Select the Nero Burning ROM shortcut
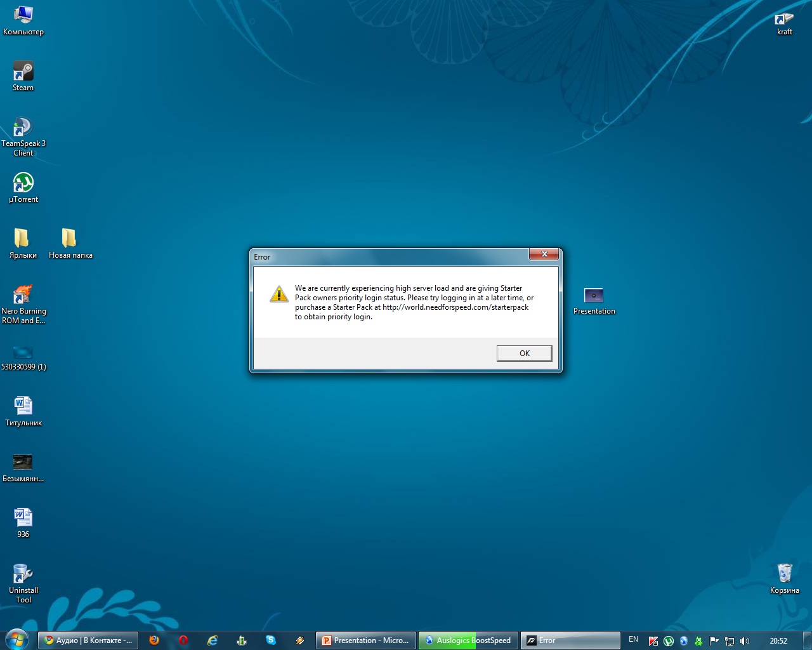Viewport: 812px width, 650px height. (x=23, y=304)
